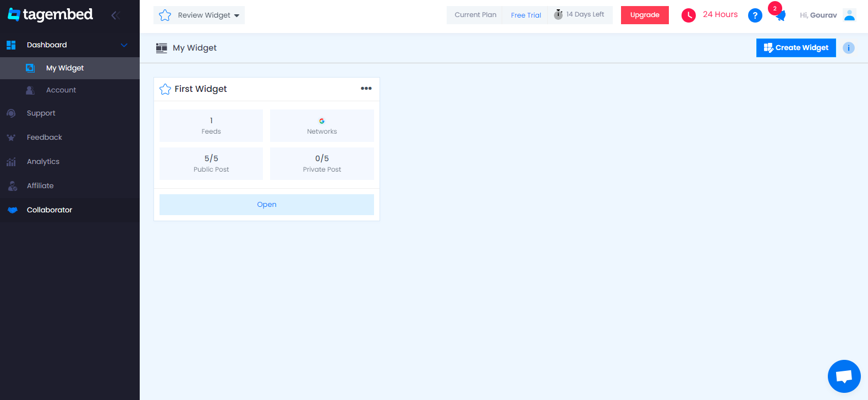
Task: Click the info icon beside Create Widget
Action: click(849, 48)
